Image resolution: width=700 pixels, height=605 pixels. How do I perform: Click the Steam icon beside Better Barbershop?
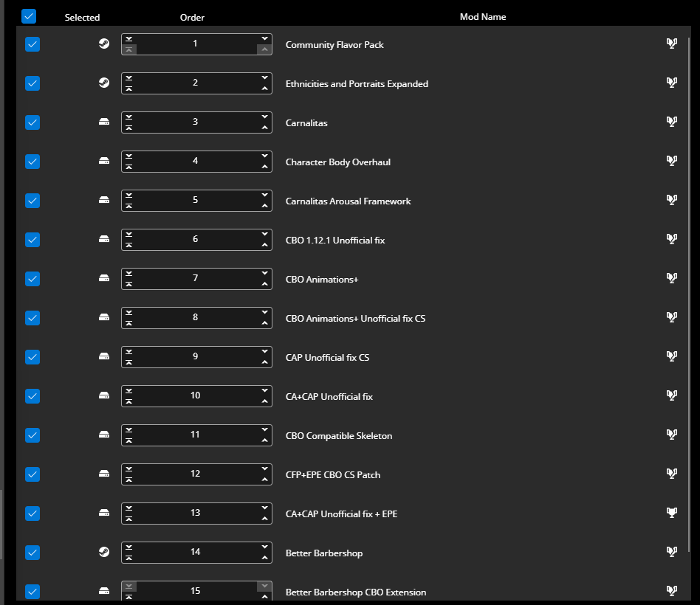(x=103, y=552)
